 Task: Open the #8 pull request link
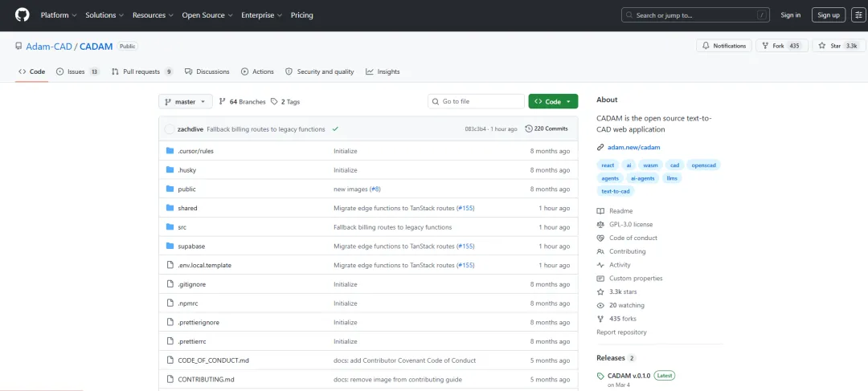coord(375,189)
